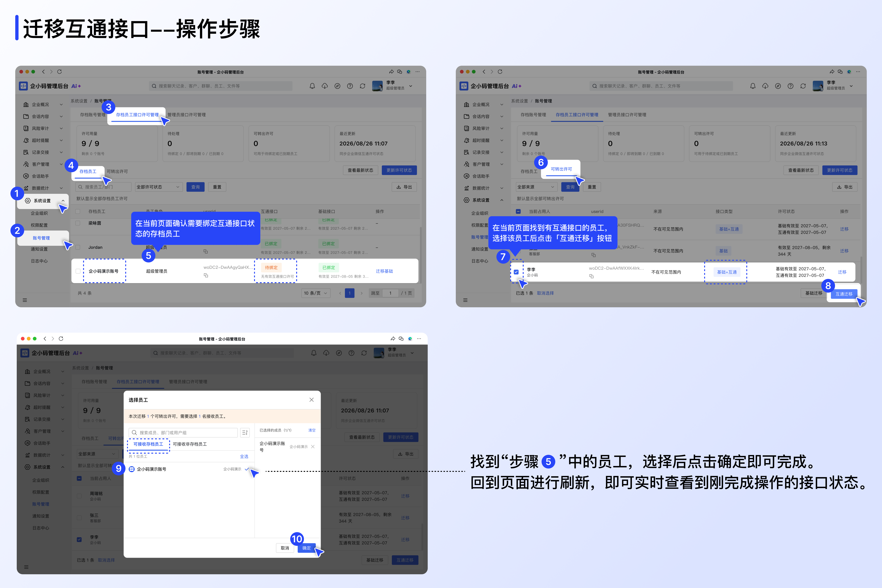Tick the 企小码演示账号 row checkbox
Image resolution: width=882 pixels, height=588 pixels.
pos(78,271)
